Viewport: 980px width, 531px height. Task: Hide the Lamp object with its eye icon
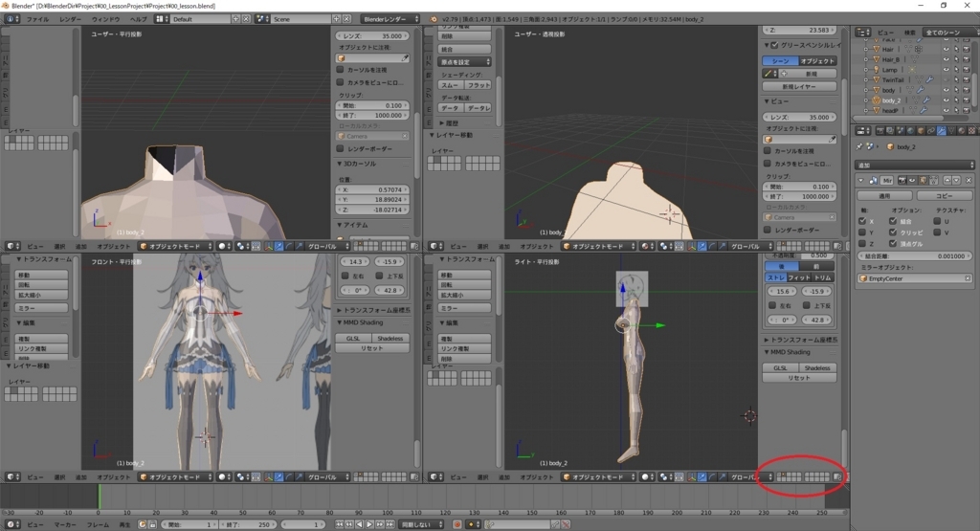click(x=947, y=69)
